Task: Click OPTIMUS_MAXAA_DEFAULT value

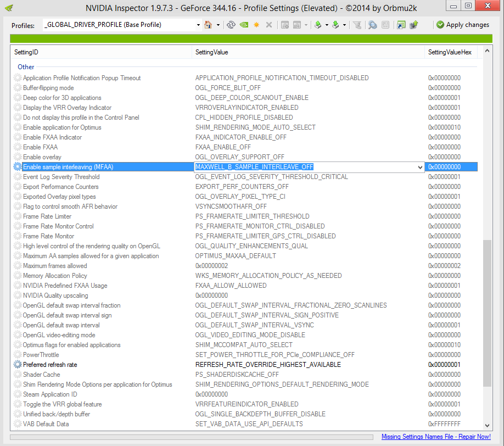Action: coord(236,256)
